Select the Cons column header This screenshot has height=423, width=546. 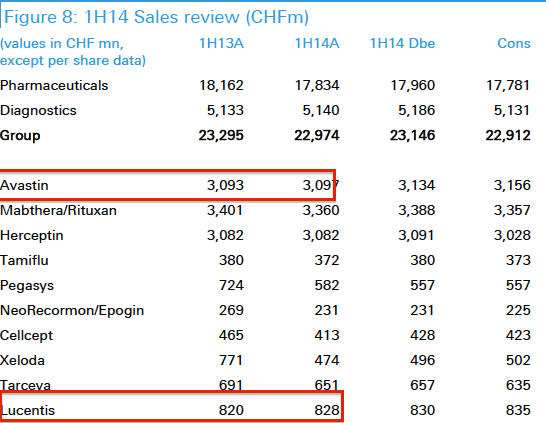514,44
